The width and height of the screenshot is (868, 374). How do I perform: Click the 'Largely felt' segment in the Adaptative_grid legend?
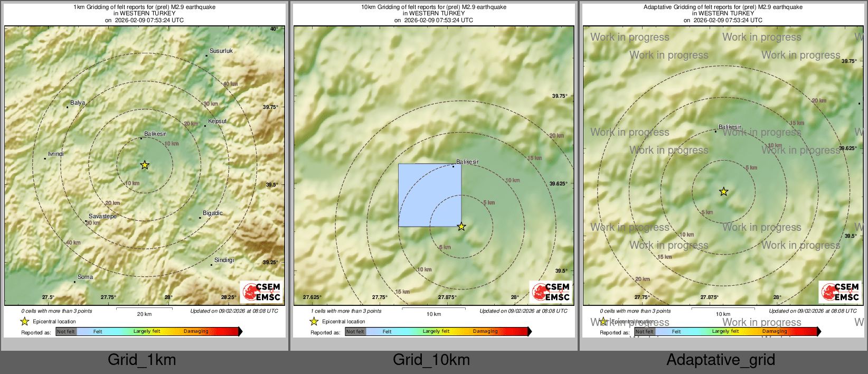coord(725,332)
